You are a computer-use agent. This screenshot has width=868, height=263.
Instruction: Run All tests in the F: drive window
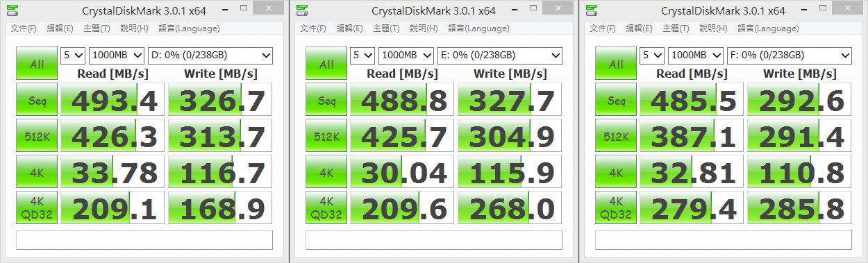(616, 64)
